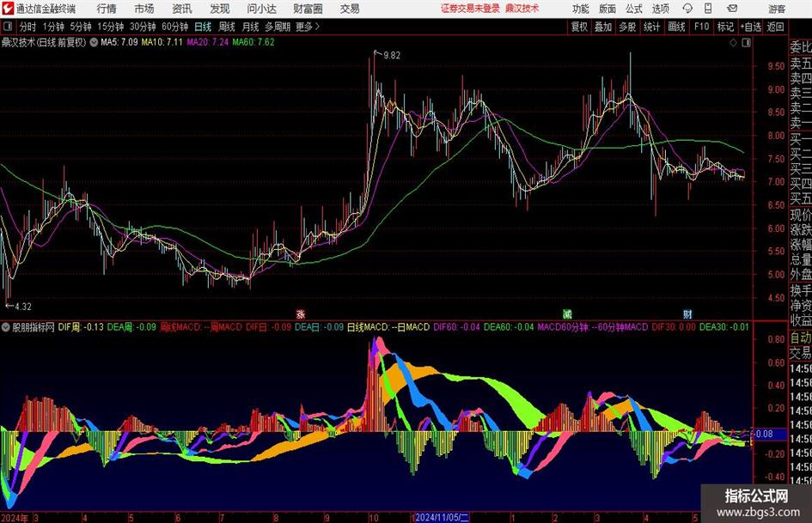Viewport: 812px width, 523px height.
Task: Switch to 分时 chart tab
Action: (x=28, y=27)
